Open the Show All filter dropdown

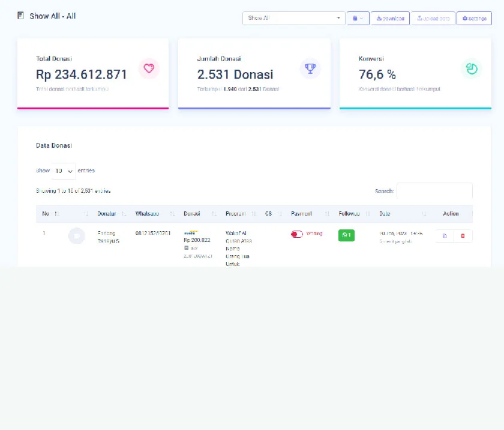coord(293,18)
